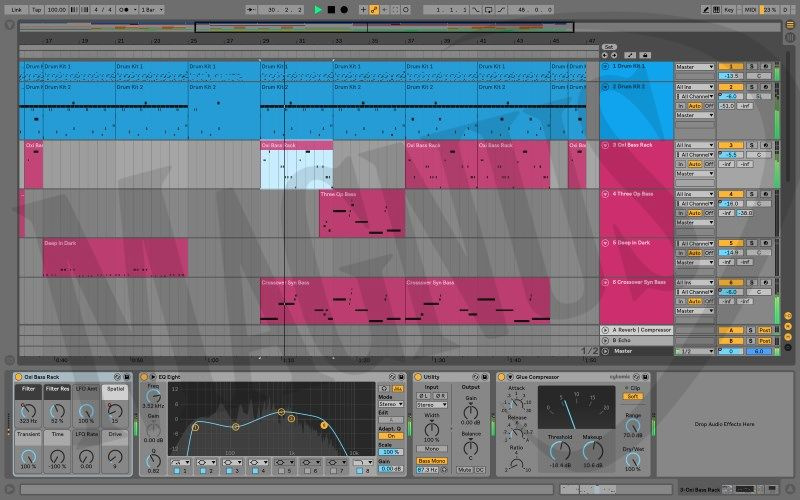Open the Master output dropdown on Drum Kit 1
This screenshot has width=800, height=500.
(x=695, y=67)
